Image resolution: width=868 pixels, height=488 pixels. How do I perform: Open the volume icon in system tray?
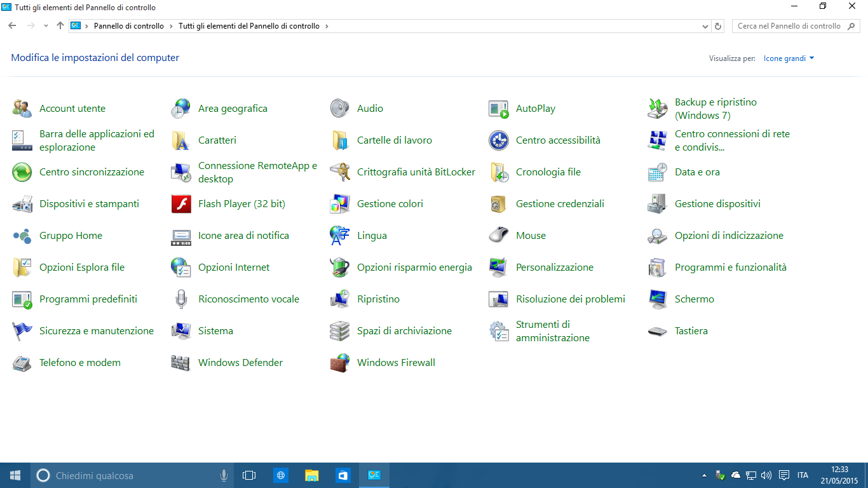pos(766,475)
